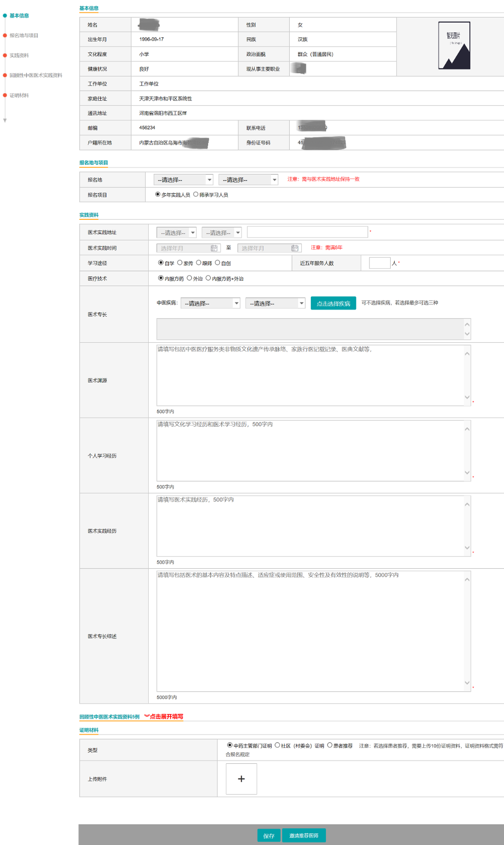This screenshot has width=504, height=845.
Task: Go to 实践资料 in sidebar navigation
Action: 19,55
